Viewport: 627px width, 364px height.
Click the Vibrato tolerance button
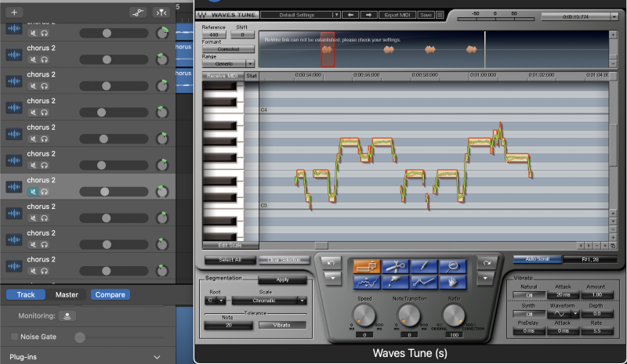coord(282,325)
